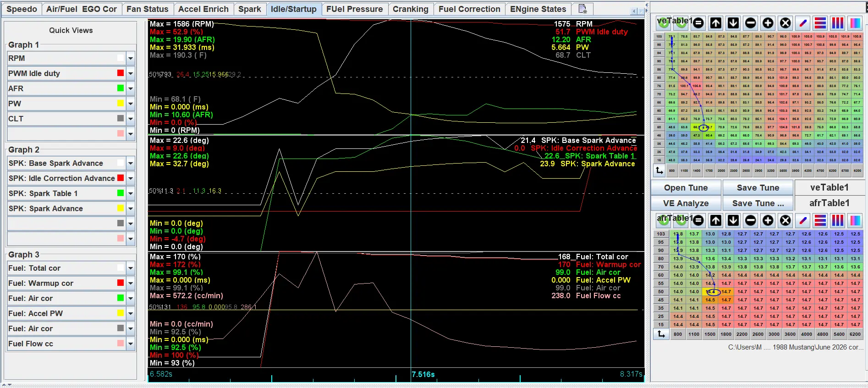Click the left tab-scroll arrow

[x=633, y=11]
